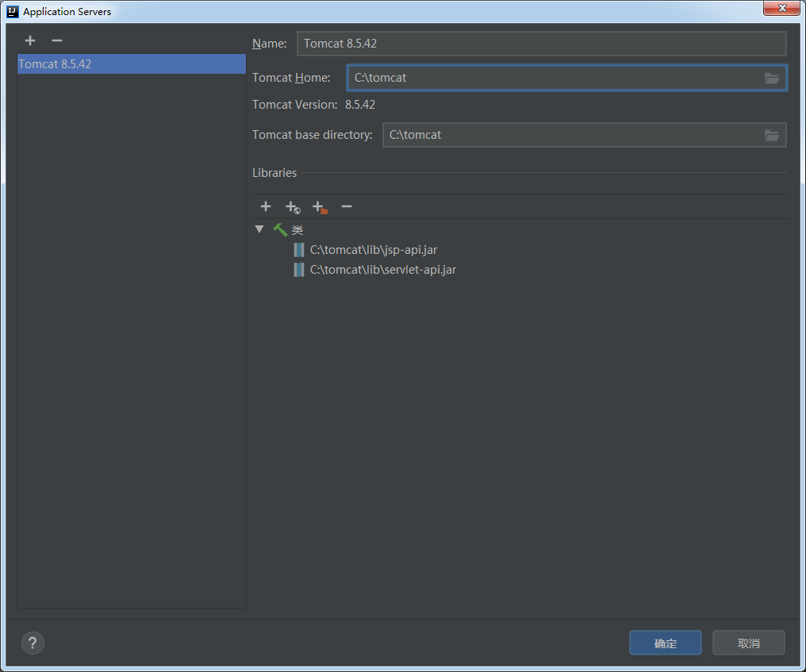806x672 pixels.
Task: Select the 类 classes node
Action: 297,230
